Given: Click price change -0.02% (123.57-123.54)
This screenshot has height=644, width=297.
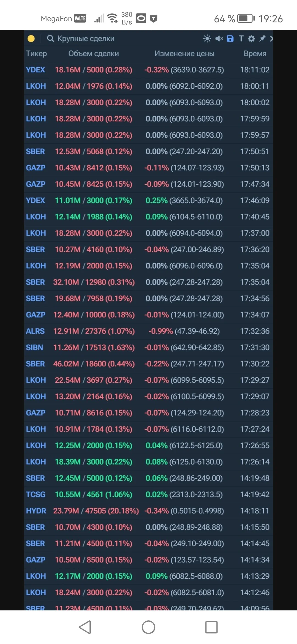Looking at the screenshot, I should [x=184, y=560].
